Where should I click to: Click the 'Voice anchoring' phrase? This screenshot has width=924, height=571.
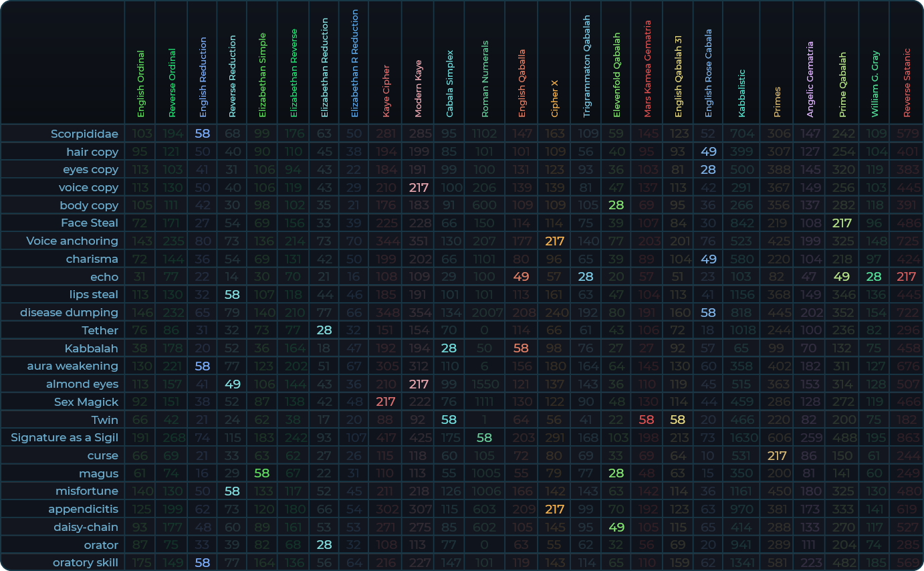[x=72, y=241]
